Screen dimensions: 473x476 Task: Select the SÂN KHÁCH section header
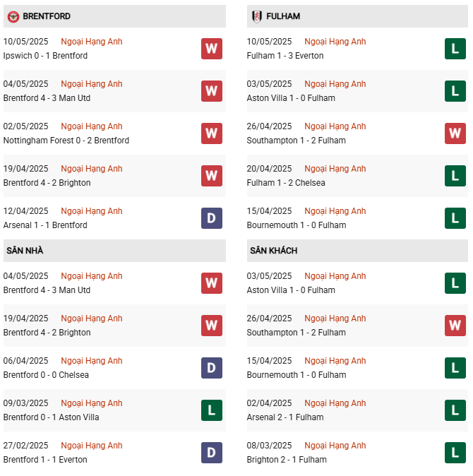(x=357, y=251)
